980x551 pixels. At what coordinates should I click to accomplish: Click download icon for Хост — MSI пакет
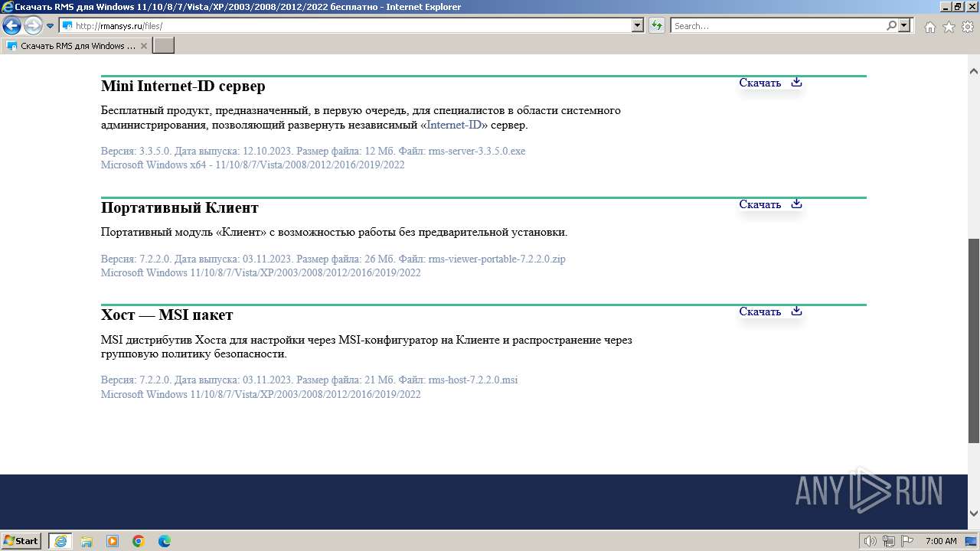click(x=796, y=311)
